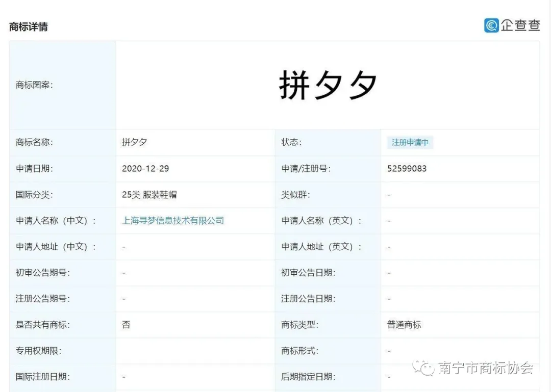551x392 pixels.
Task: Click the 国际注册日期 label
Action: click(x=43, y=377)
